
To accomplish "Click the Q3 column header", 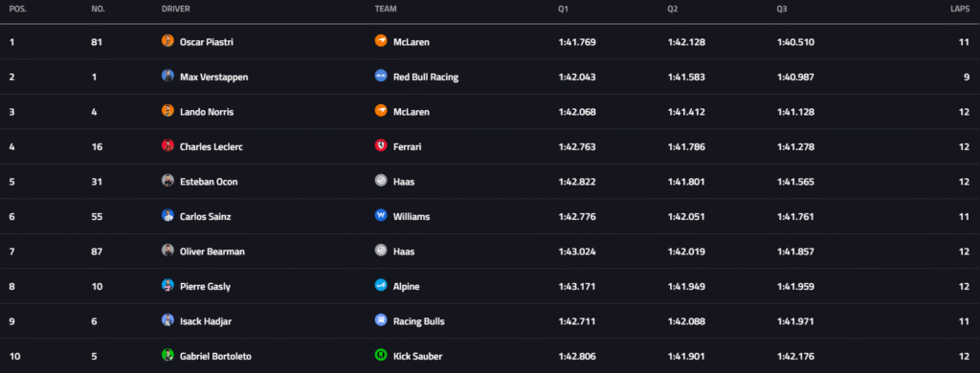I will [x=783, y=10].
